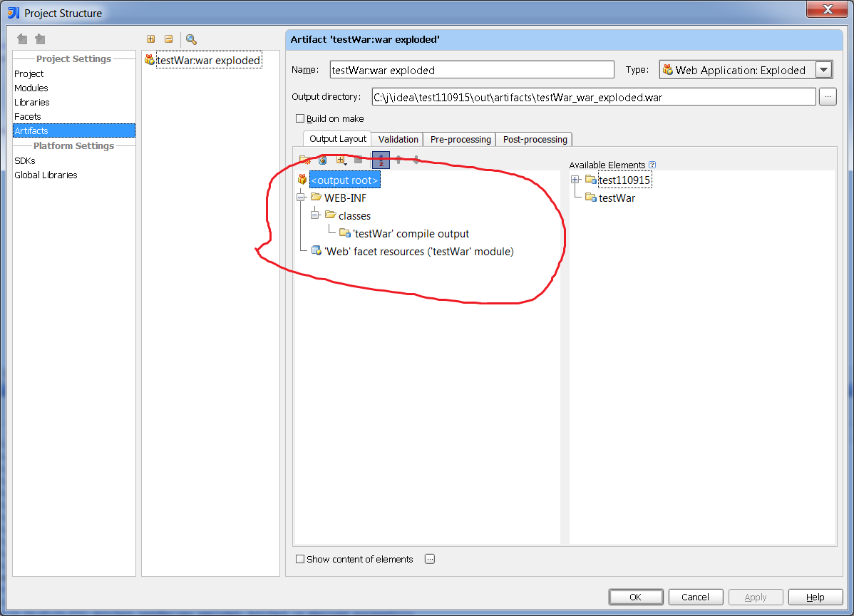Screen dimensions: 854x616
Task: Click the Help button
Action: point(816,597)
